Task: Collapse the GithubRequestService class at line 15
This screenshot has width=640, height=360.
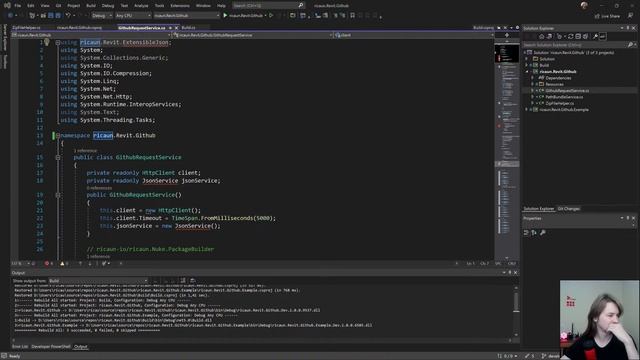Action: [x=58, y=157]
